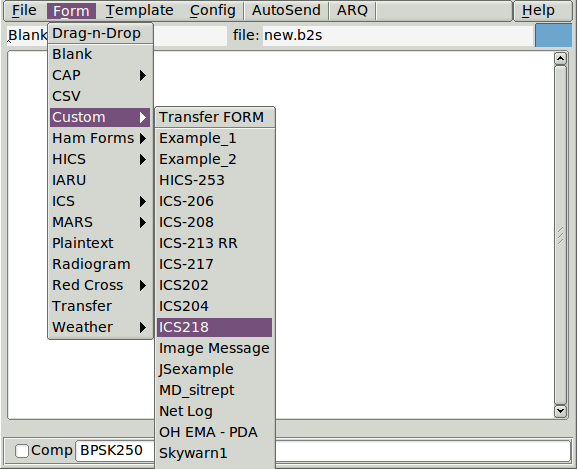Choose Image Message custom form

pos(215,348)
